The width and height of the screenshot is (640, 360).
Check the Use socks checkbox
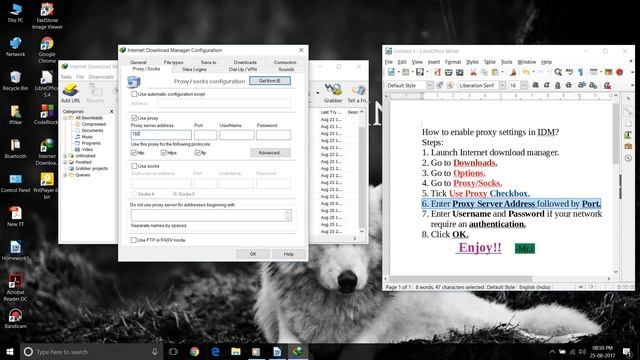click(134, 166)
